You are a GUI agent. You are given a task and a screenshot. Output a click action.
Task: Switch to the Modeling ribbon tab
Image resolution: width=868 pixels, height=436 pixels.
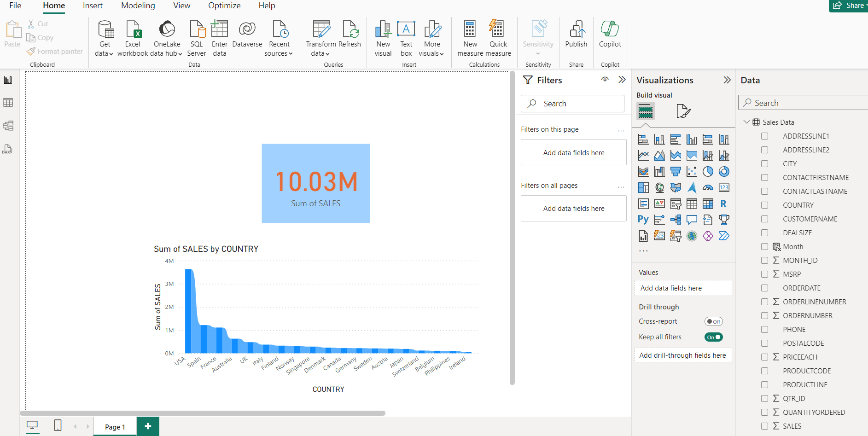coord(138,6)
